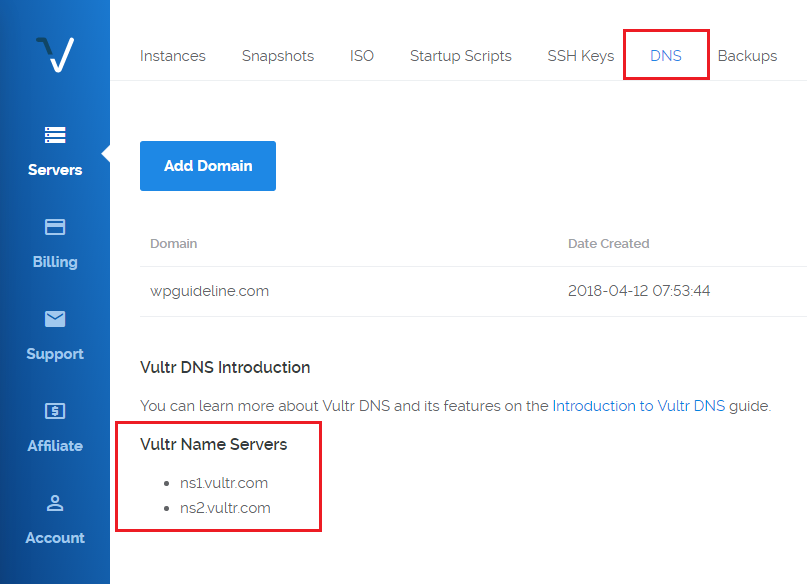Screen dimensions: 807x584
Task: Switch to the Snapshots tab
Action: tap(278, 56)
